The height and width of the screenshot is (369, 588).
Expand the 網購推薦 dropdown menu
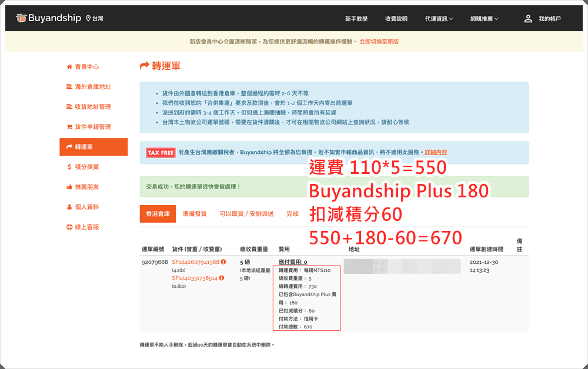point(485,19)
